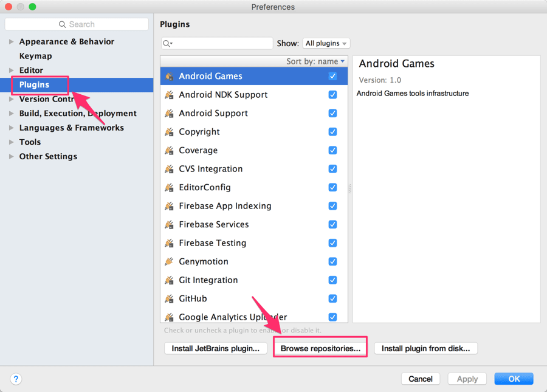The width and height of the screenshot is (547, 392).
Task: Click the Coverage plugin icon
Action: (169, 150)
